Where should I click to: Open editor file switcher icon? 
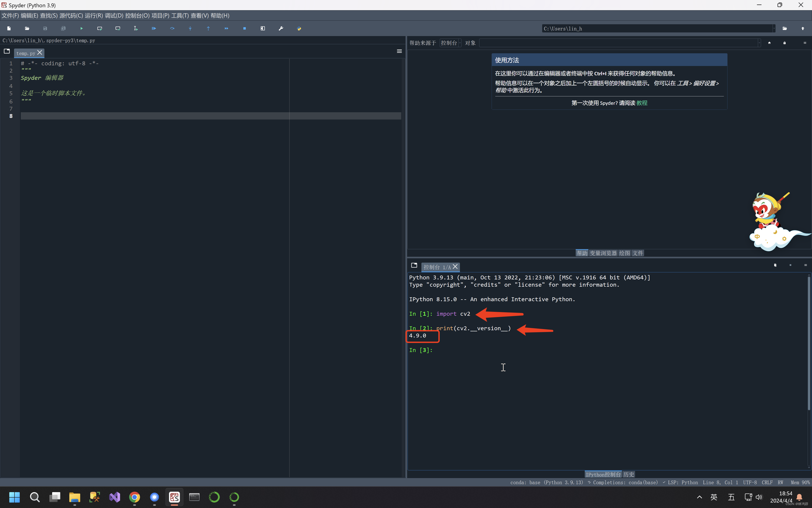(7, 51)
